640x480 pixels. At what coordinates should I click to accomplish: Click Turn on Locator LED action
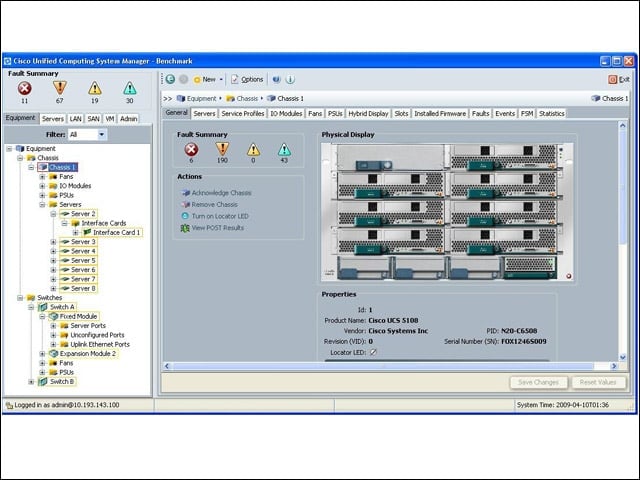(215, 216)
